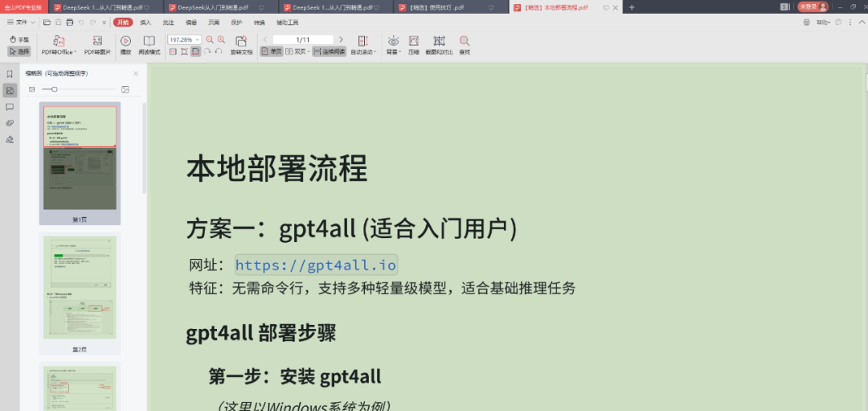Collapse the ribbon with the up chevron

pos(862,23)
